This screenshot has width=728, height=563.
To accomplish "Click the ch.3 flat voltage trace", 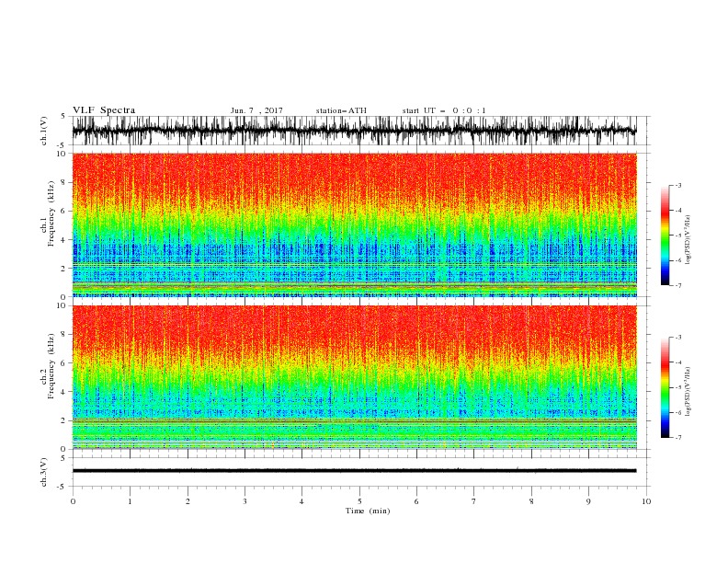I will [x=354, y=471].
